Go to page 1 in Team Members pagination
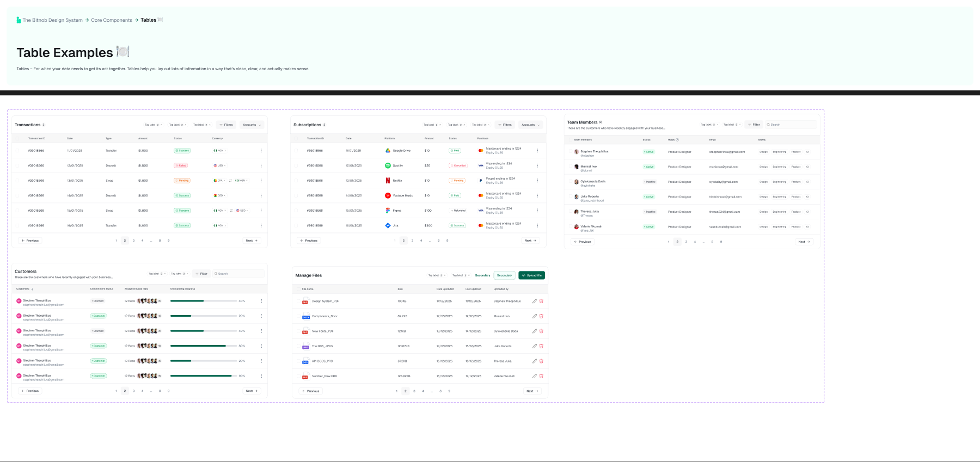The width and height of the screenshot is (980, 462). coord(669,242)
